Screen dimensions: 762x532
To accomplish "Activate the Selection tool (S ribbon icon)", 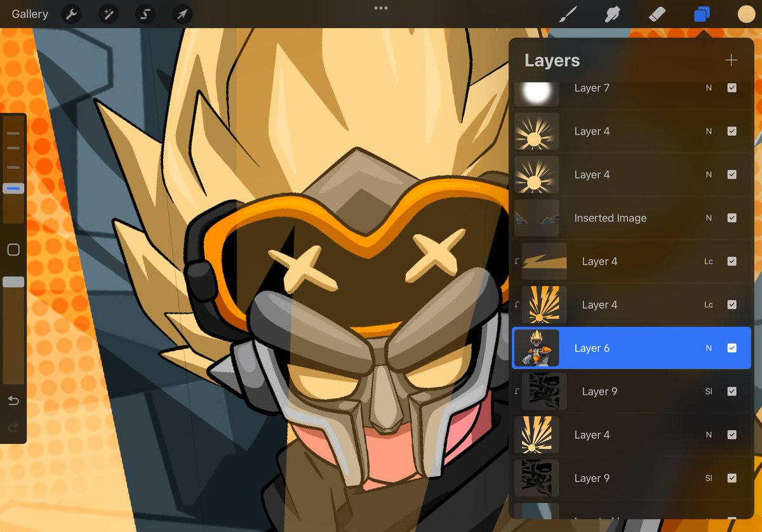I will [145, 14].
